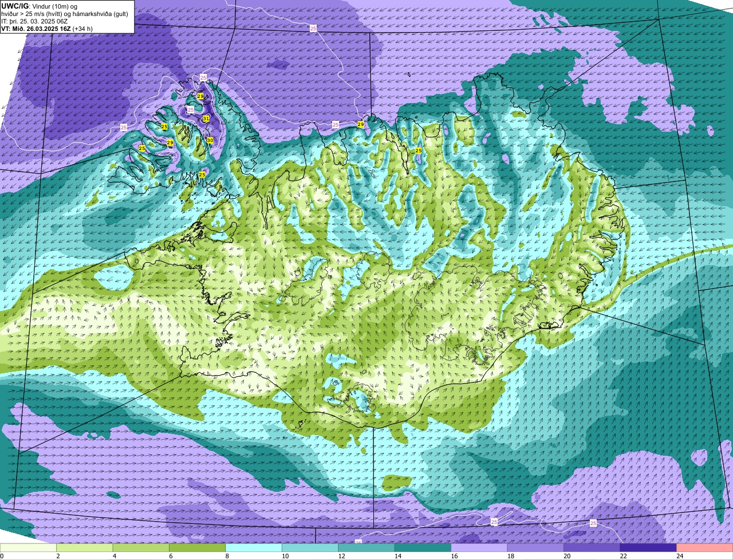Click the 'VT: Mið. 26.03.2025 16Z' valid time
The image size is (733, 560).
pyautogui.click(x=37, y=29)
